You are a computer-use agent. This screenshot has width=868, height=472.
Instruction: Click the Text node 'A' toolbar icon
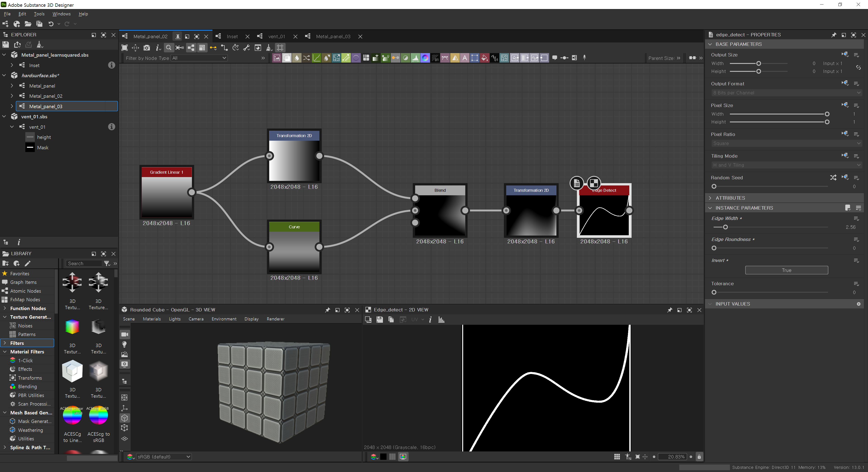point(465,58)
